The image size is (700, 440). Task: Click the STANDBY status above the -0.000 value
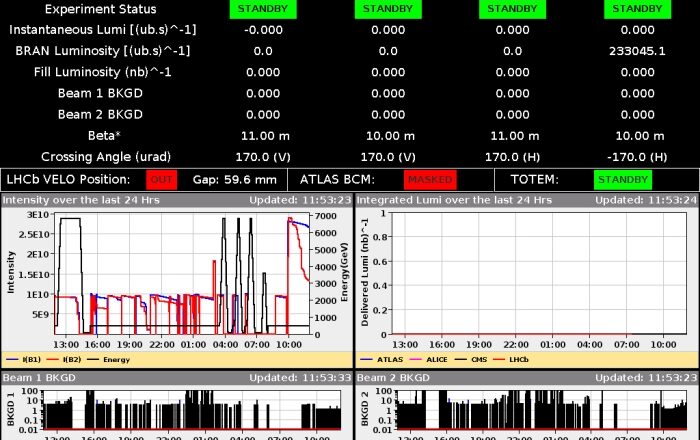(263, 9)
